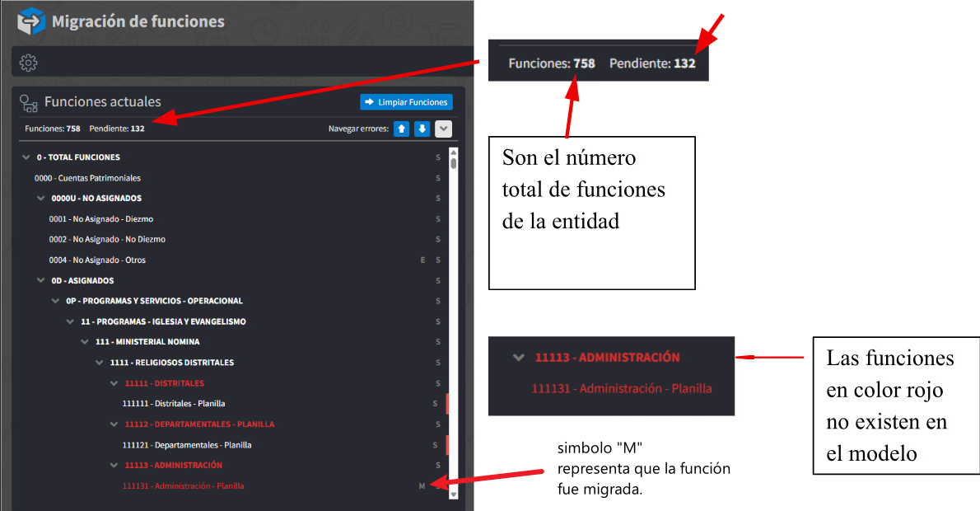Click the scrollbar up arrow in tree
This screenshot has width=980, height=511.
pyautogui.click(x=454, y=152)
